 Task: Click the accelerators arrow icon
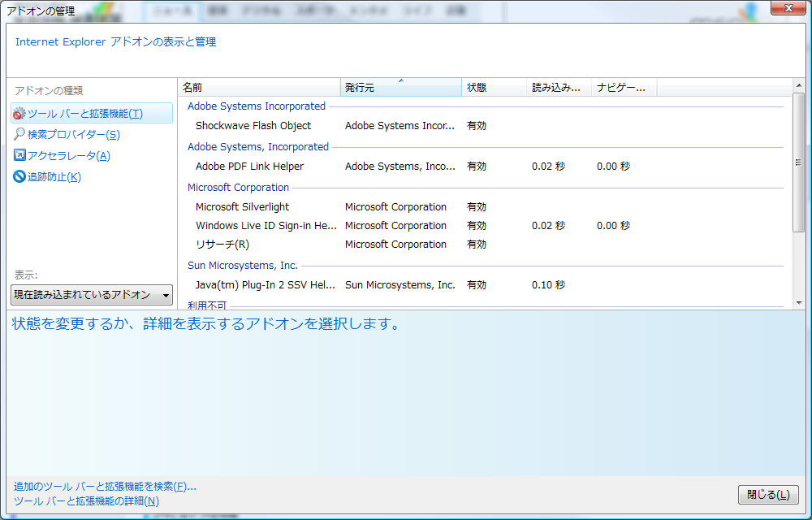click(19, 155)
